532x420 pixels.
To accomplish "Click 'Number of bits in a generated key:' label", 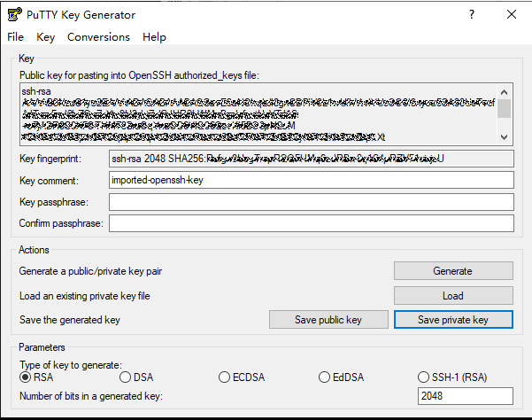I will pyautogui.click(x=91, y=396).
